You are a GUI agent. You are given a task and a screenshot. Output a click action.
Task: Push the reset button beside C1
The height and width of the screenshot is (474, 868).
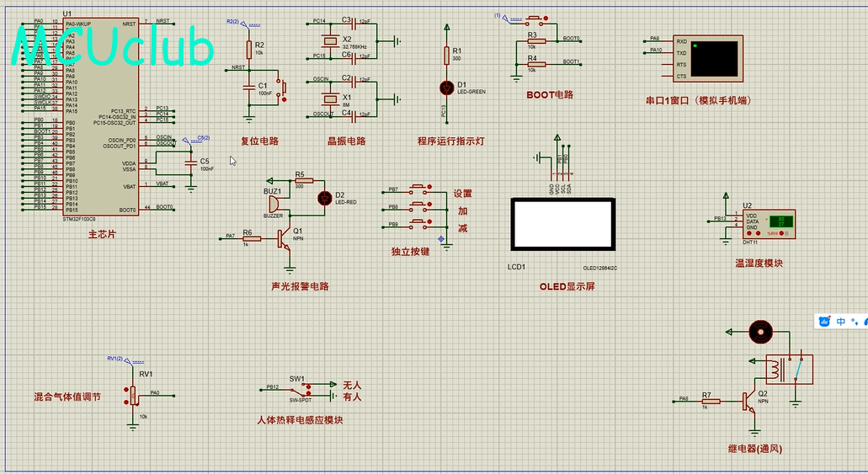point(283,90)
